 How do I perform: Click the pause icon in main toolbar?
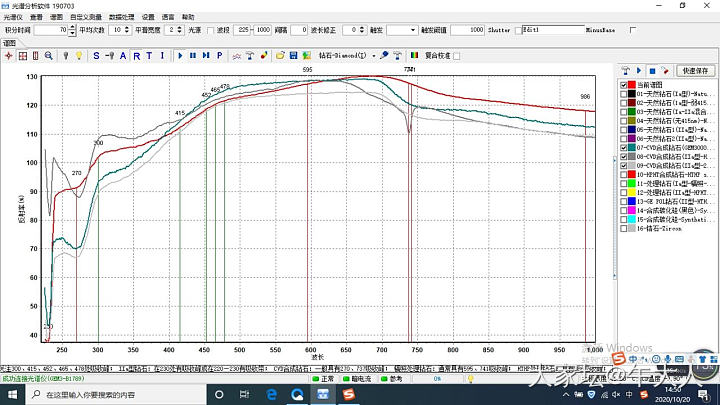point(191,55)
